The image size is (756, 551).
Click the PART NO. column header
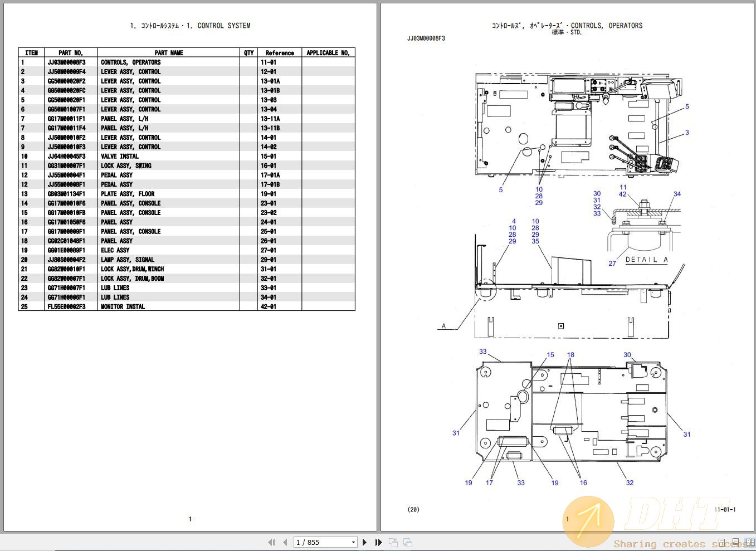click(71, 53)
